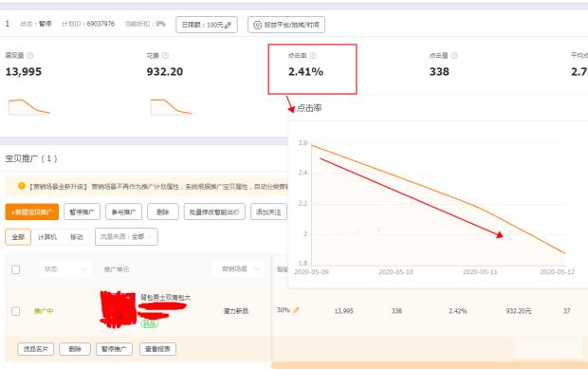Select the 932.20 花费 value
This screenshot has width=588, height=369.
165,72
